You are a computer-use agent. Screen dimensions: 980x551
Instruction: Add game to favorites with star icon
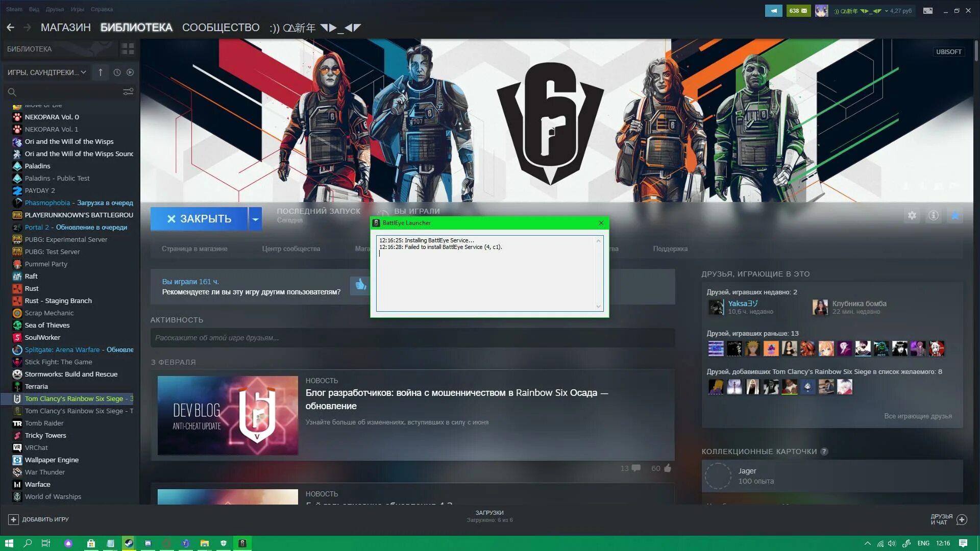coord(954,216)
